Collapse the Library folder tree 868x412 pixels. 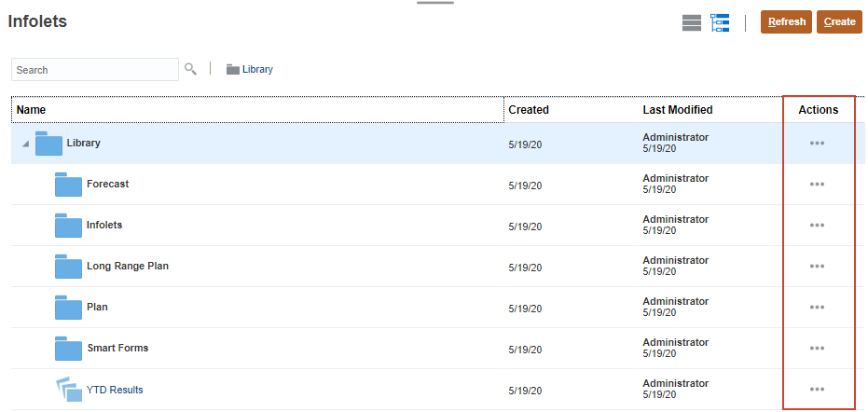(25, 144)
